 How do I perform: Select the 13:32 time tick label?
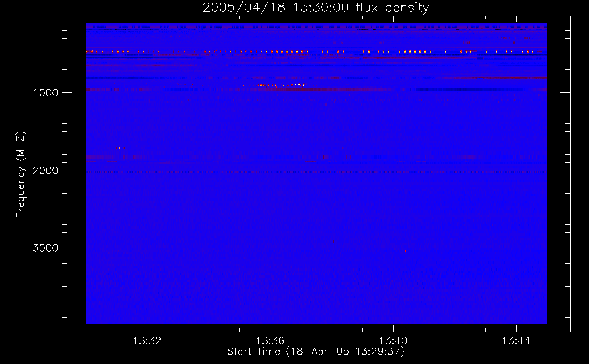tap(147, 341)
